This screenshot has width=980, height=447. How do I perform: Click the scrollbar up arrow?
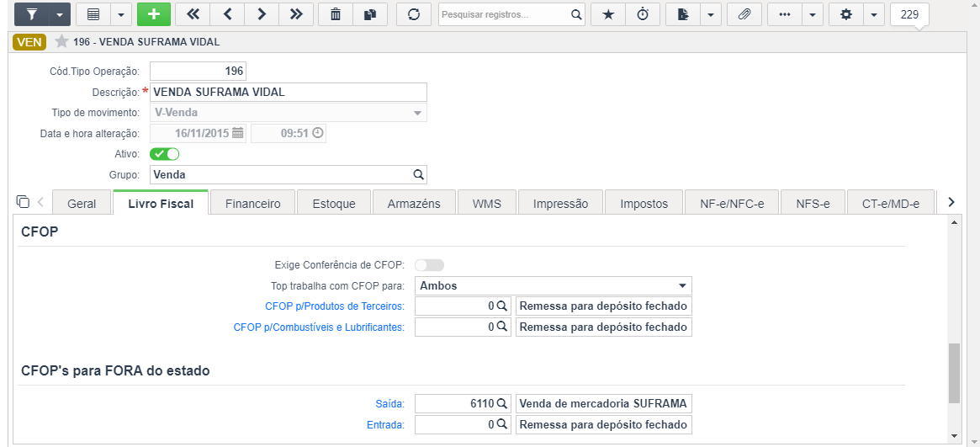(x=954, y=222)
